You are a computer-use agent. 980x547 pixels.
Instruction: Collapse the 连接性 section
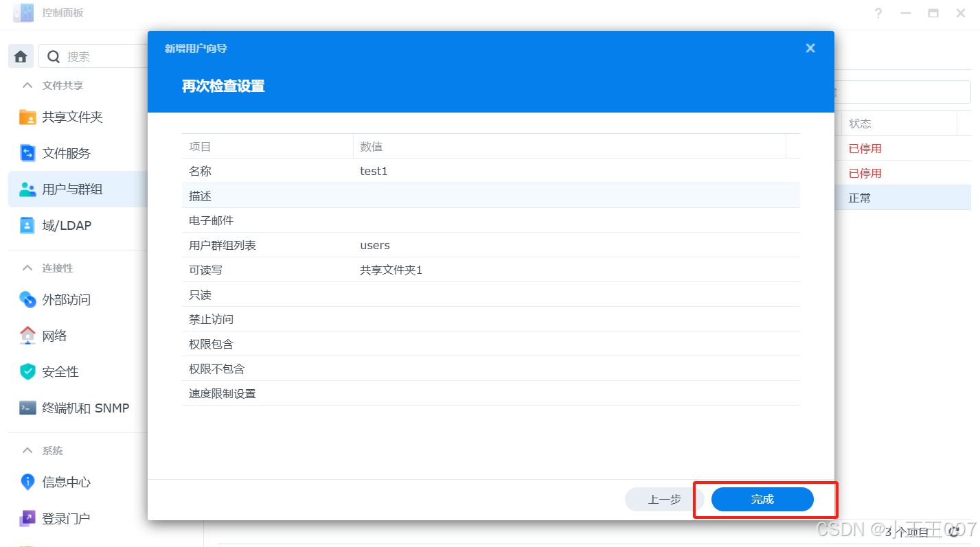(27, 268)
